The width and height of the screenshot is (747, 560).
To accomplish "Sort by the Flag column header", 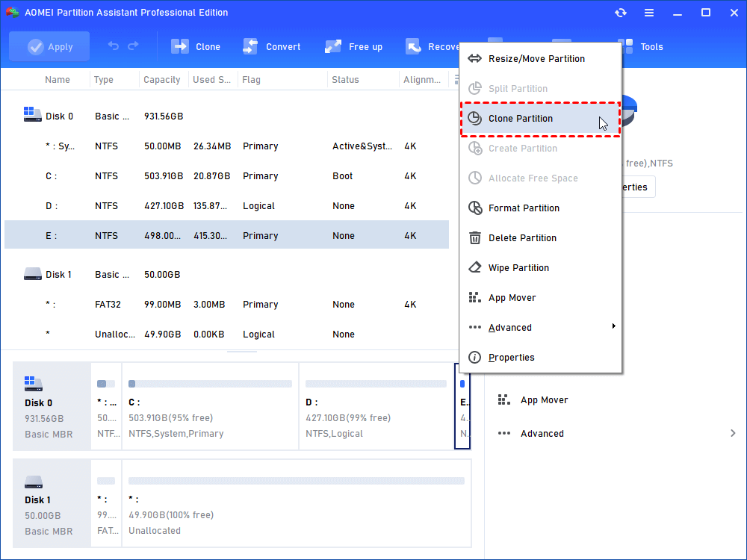I will (x=251, y=80).
